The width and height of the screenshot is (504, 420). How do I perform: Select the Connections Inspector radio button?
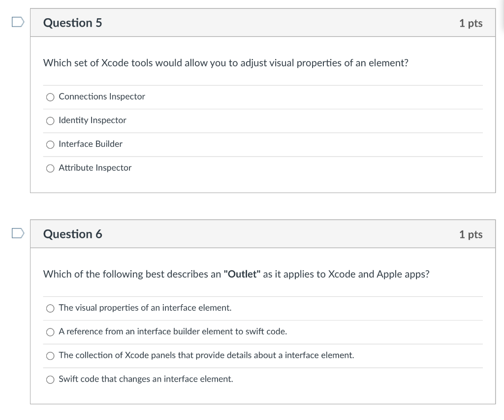(50, 97)
